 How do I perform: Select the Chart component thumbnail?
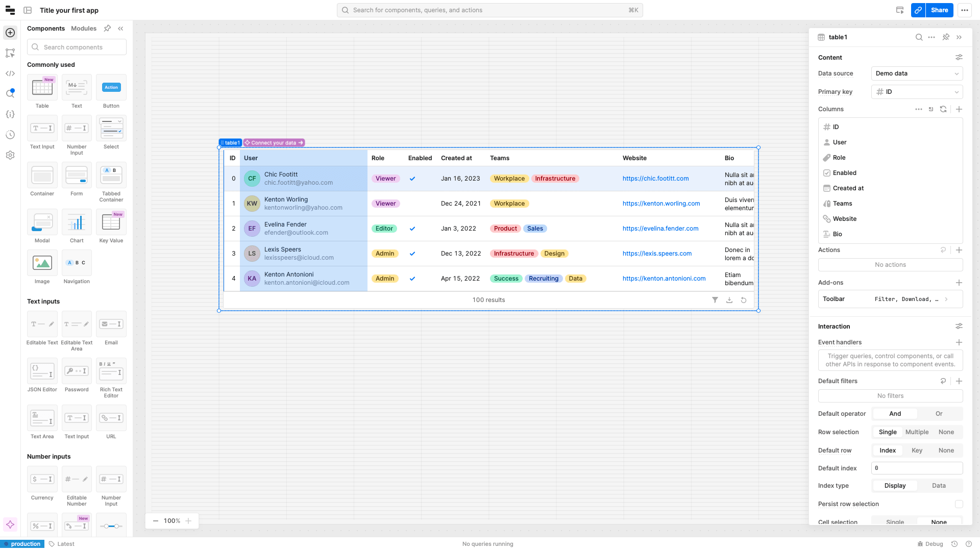(77, 222)
